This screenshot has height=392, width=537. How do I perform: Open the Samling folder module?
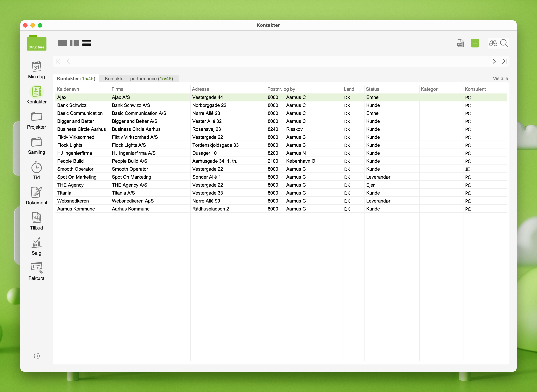pyautogui.click(x=36, y=145)
